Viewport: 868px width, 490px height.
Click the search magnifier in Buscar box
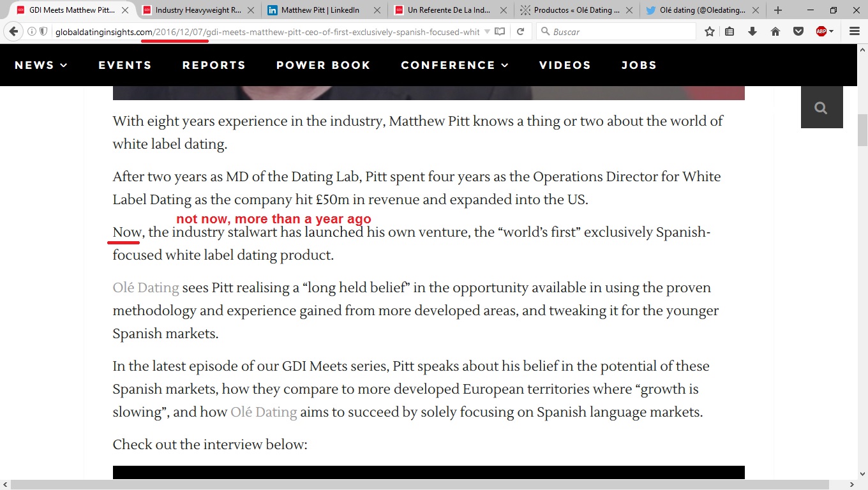(545, 31)
